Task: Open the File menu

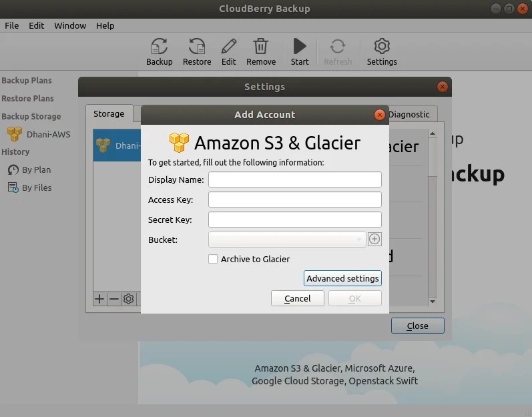Action: coord(11,26)
